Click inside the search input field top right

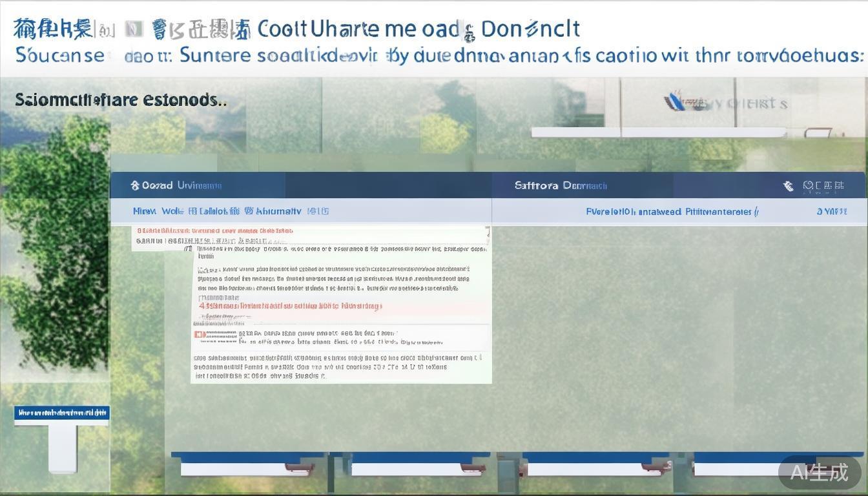pyautogui.click(x=678, y=132)
